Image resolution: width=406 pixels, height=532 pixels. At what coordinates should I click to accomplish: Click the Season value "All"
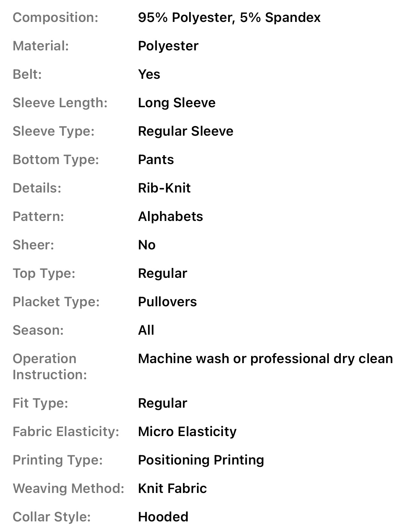click(146, 330)
